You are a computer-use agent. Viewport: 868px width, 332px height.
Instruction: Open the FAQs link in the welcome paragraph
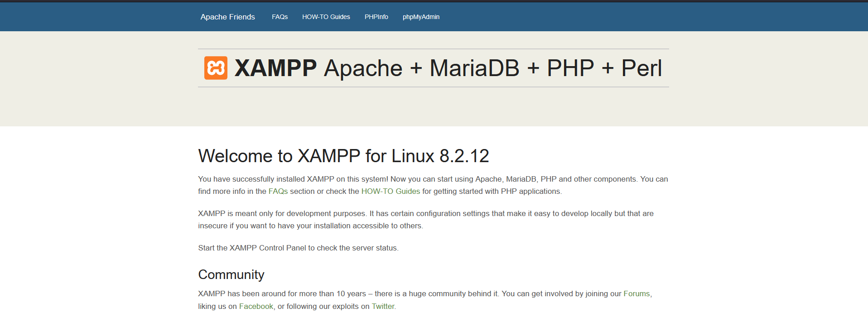coord(279,191)
